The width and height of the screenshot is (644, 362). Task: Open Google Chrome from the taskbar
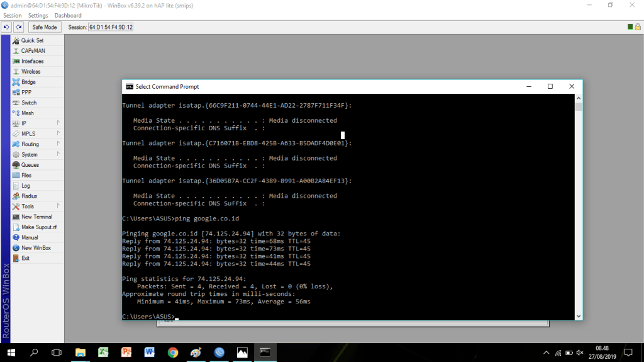click(173, 353)
